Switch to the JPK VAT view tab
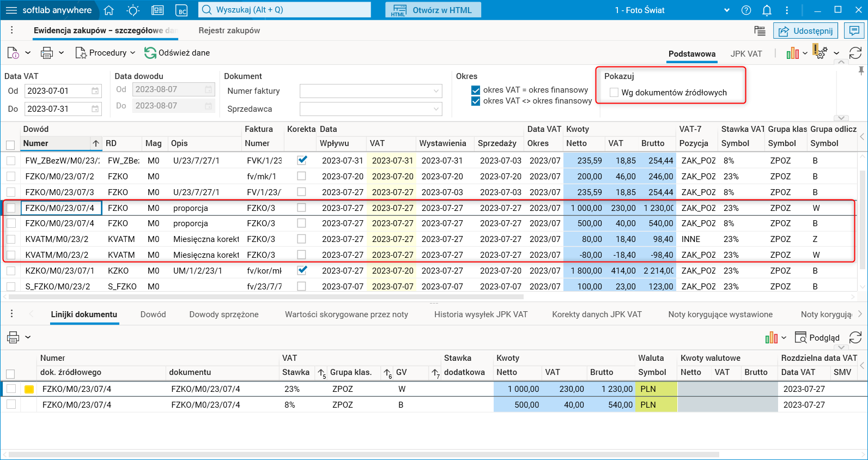 click(746, 54)
